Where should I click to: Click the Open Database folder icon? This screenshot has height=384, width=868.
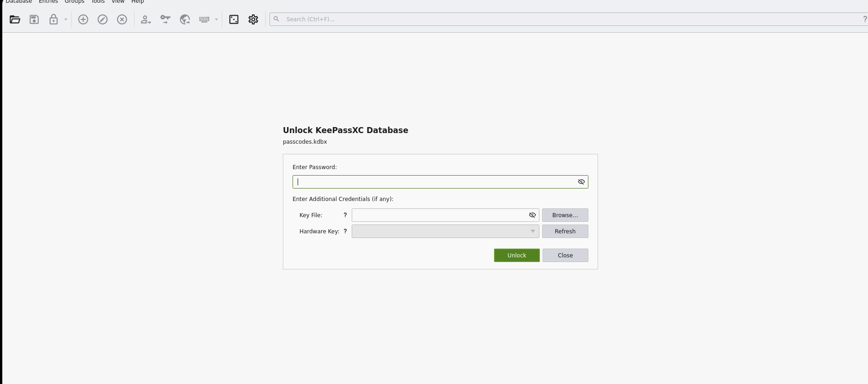coord(15,19)
